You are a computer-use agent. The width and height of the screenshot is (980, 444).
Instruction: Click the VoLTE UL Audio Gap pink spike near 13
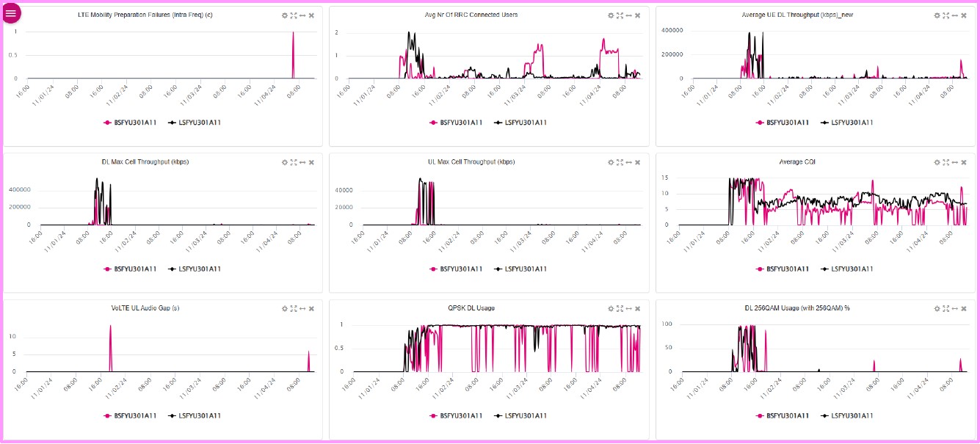(110, 327)
